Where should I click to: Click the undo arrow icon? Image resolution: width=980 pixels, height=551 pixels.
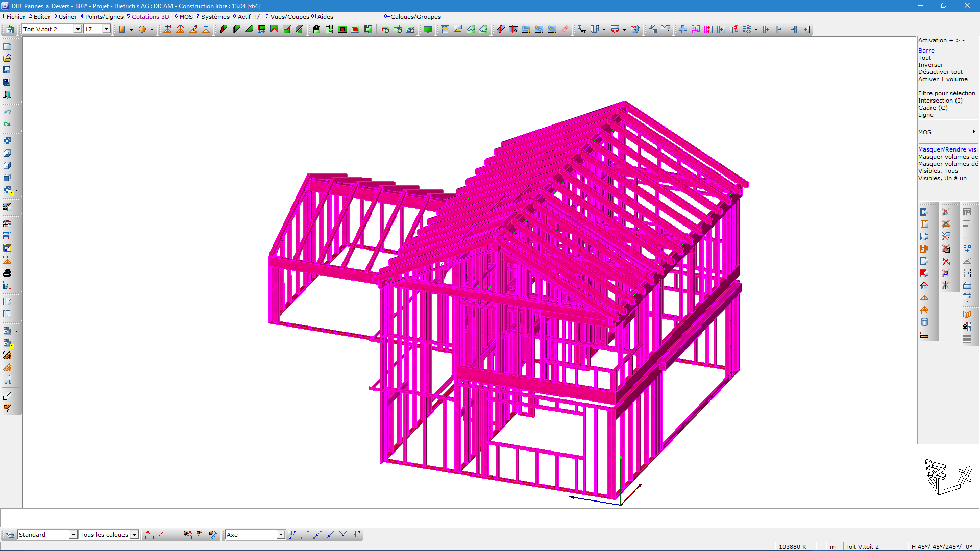pyautogui.click(x=7, y=112)
